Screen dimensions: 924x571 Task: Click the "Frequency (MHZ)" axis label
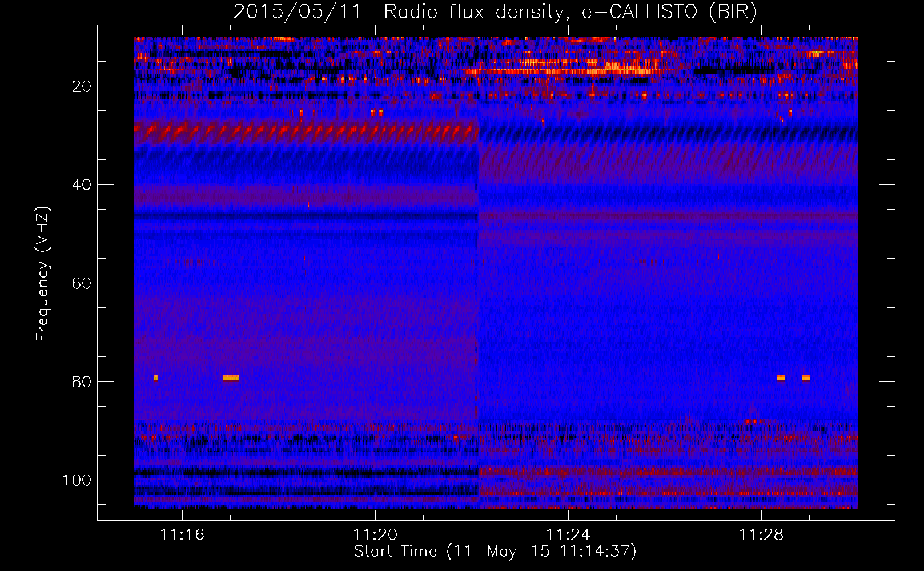[x=43, y=274]
